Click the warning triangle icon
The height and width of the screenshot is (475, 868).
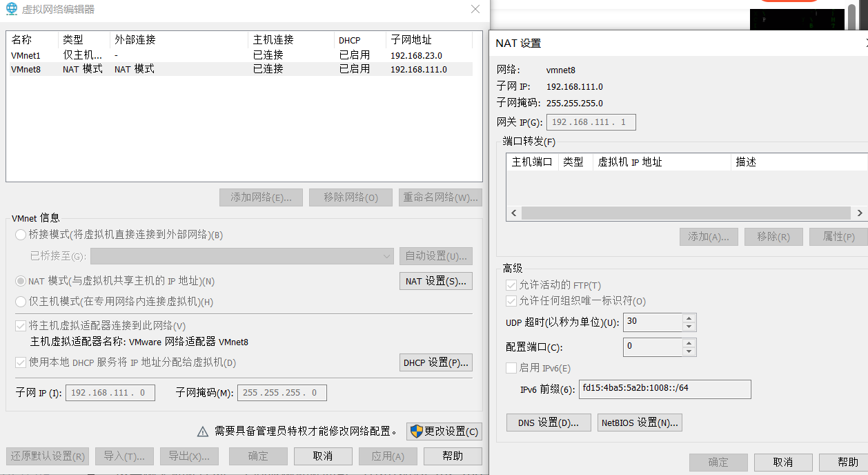pos(203,432)
